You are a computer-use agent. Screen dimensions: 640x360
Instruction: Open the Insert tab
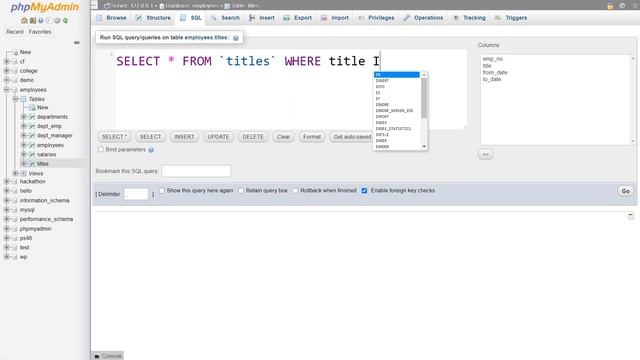[x=262, y=18]
